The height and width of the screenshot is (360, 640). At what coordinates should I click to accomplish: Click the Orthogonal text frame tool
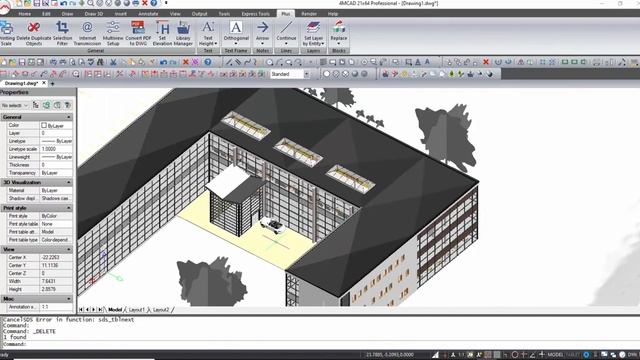[236, 33]
